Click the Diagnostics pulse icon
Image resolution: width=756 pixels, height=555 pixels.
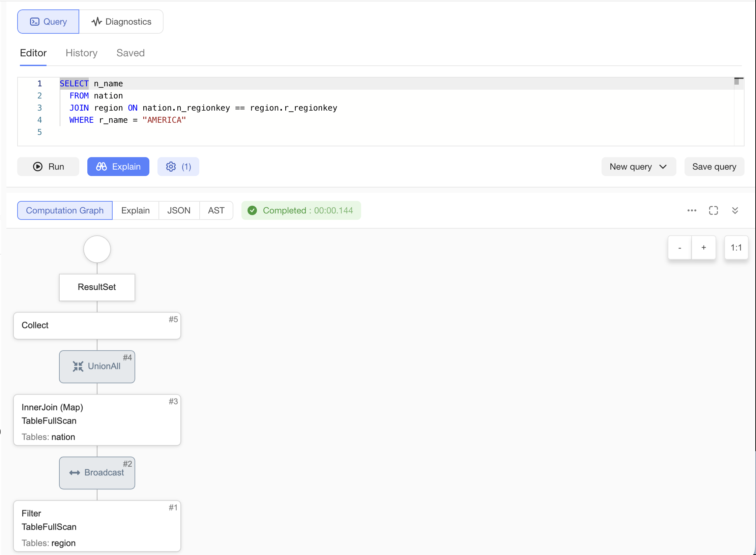point(97,22)
